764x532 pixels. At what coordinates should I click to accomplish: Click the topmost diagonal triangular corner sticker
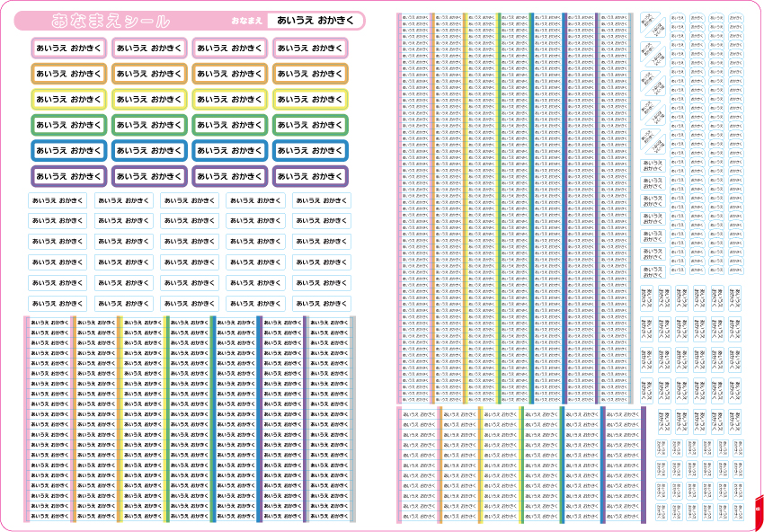pos(653,24)
